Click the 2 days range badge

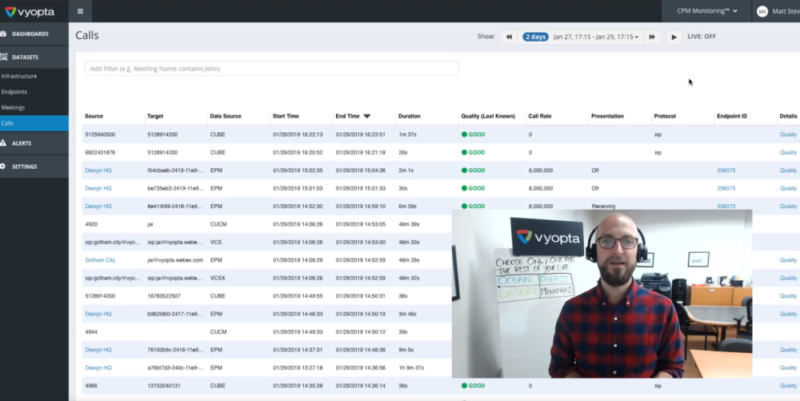[x=535, y=37]
